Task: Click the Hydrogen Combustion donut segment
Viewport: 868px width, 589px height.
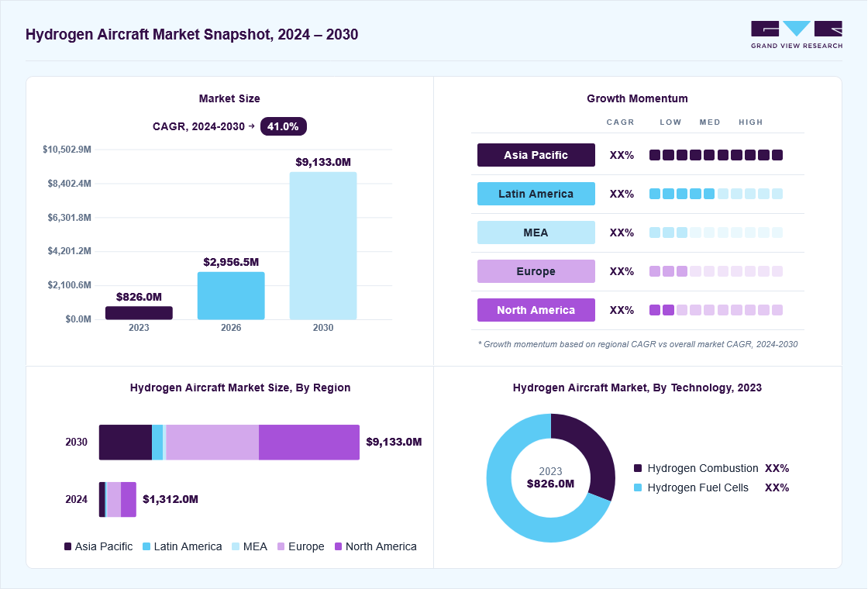Action: coord(594,451)
